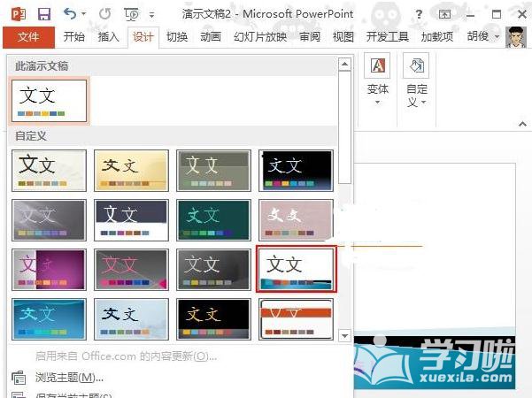Save the presentation with the floppy disk icon

44,14
